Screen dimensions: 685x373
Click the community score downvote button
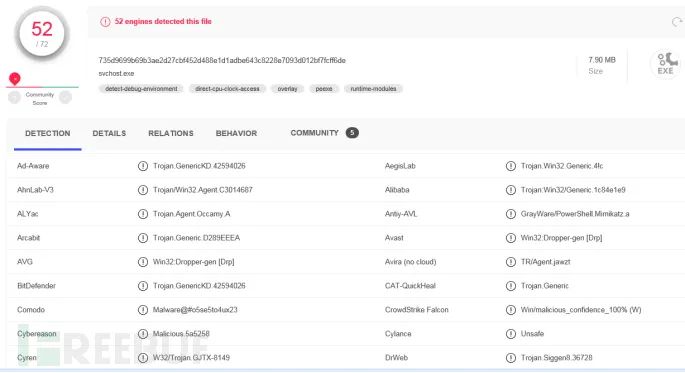click(14, 97)
